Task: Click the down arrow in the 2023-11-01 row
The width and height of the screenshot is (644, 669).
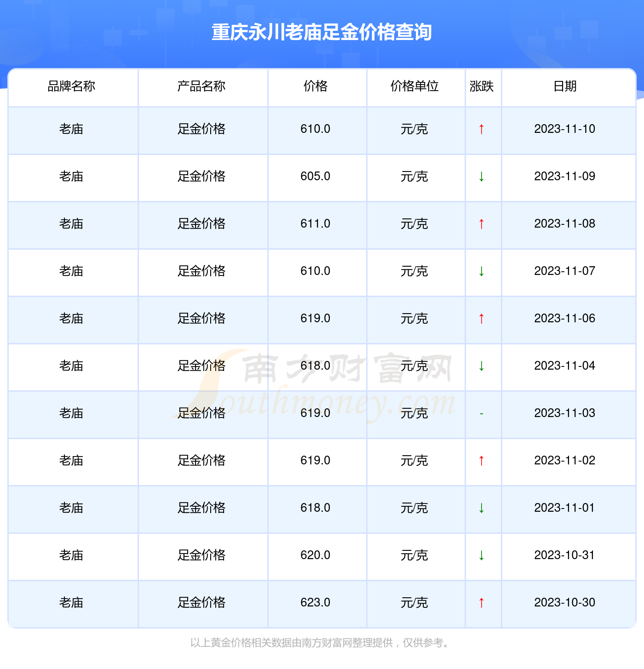Action: point(481,508)
